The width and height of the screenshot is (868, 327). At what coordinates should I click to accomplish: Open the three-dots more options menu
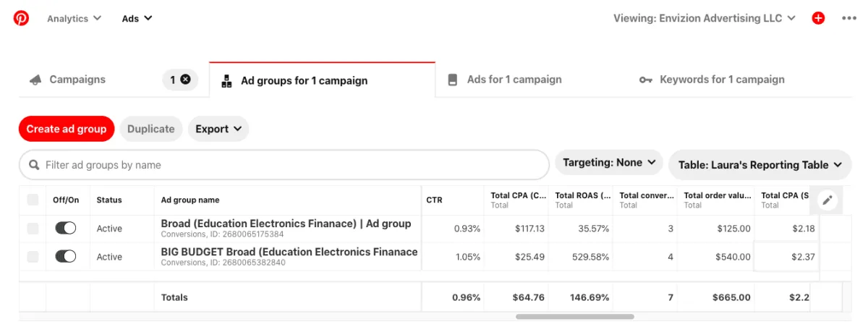[849, 18]
